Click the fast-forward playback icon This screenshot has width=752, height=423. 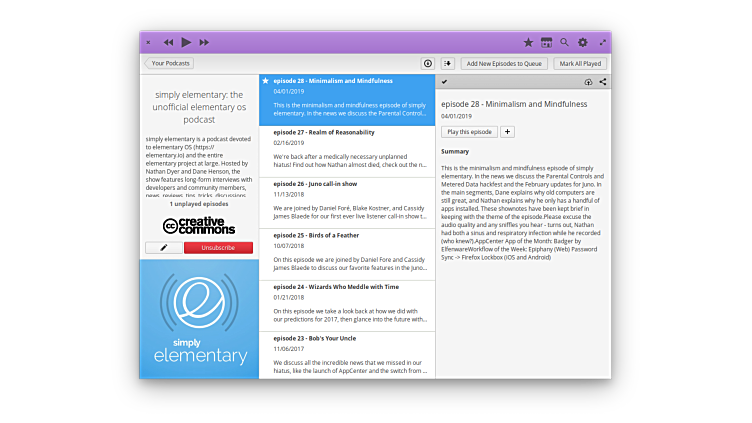(x=204, y=42)
